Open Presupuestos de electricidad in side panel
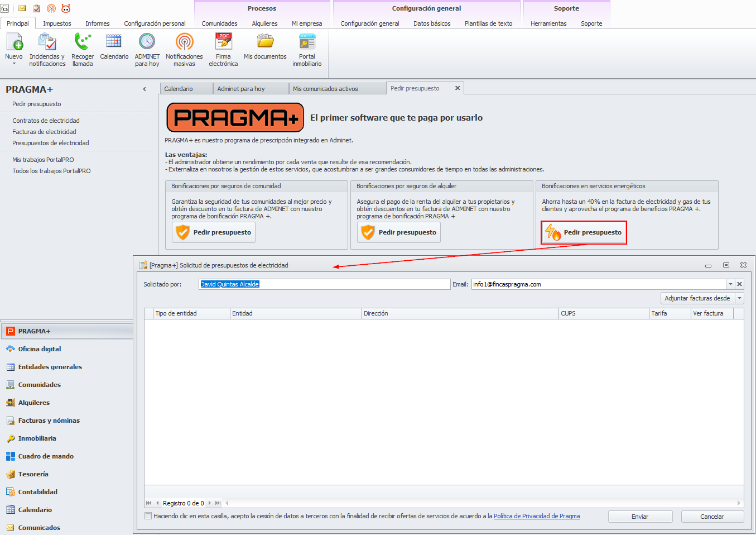The image size is (756, 535). tap(51, 143)
